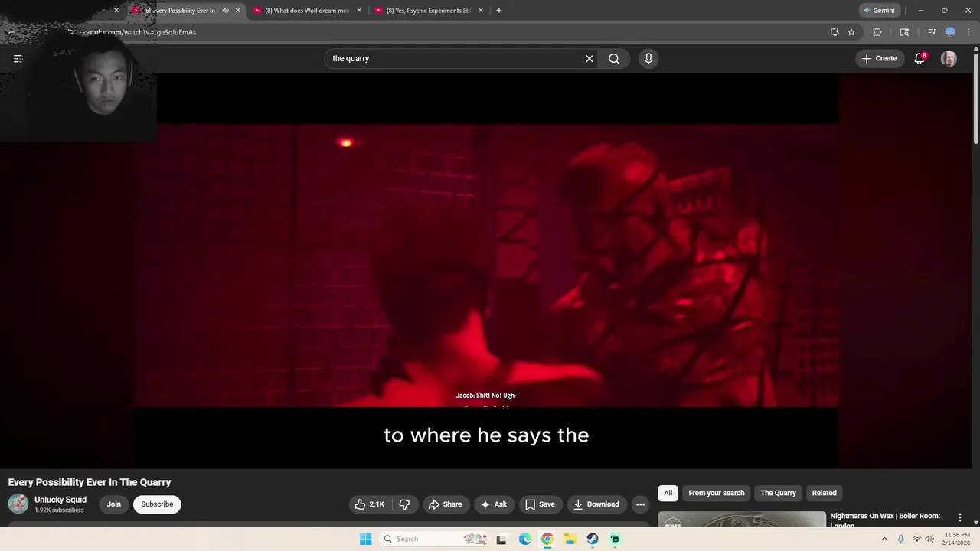Viewport: 980px width, 551px height.
Task: Close the Wolf dream tab
Action: click(x=359, y=11)
